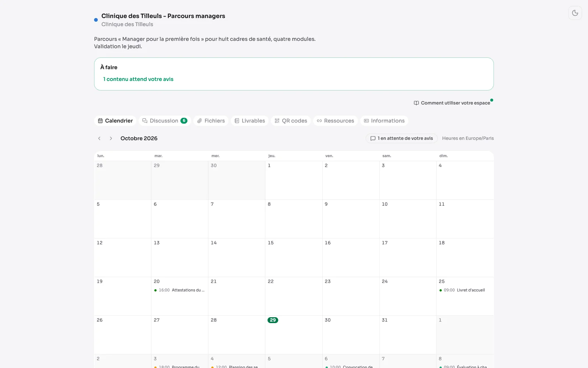Open the Ressources tab

(336, 121)
